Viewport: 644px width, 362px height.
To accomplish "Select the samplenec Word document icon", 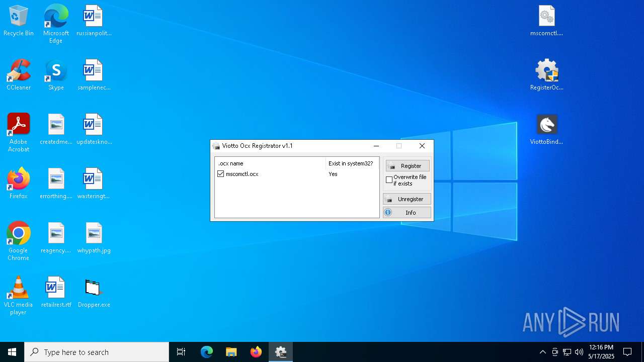I will point(94,75).
